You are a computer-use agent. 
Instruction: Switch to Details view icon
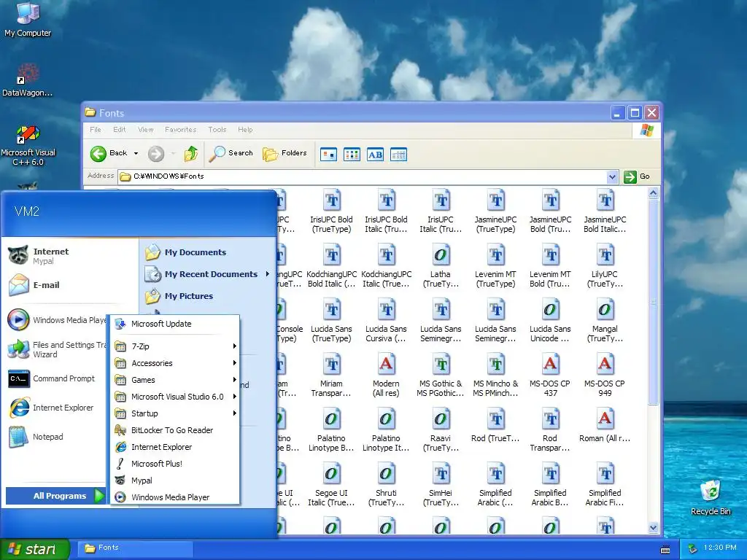pyautogui.click(x=398, y=155)
